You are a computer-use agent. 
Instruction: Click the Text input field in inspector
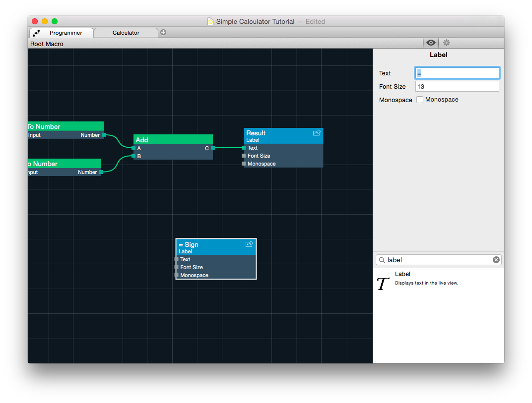tap(457, 73)
